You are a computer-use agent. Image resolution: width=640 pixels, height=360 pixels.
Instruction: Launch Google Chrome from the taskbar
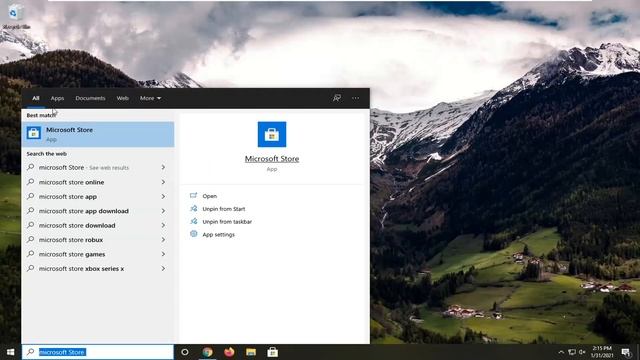(x=207, y=352)
